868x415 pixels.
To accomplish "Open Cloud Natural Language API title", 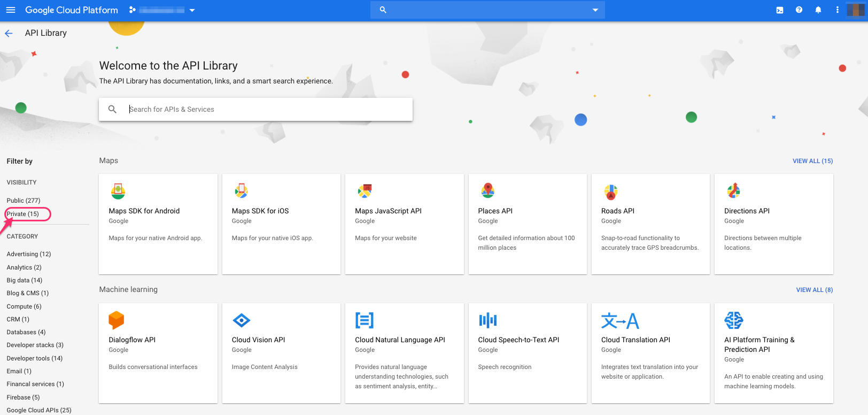I will (400, 340).
